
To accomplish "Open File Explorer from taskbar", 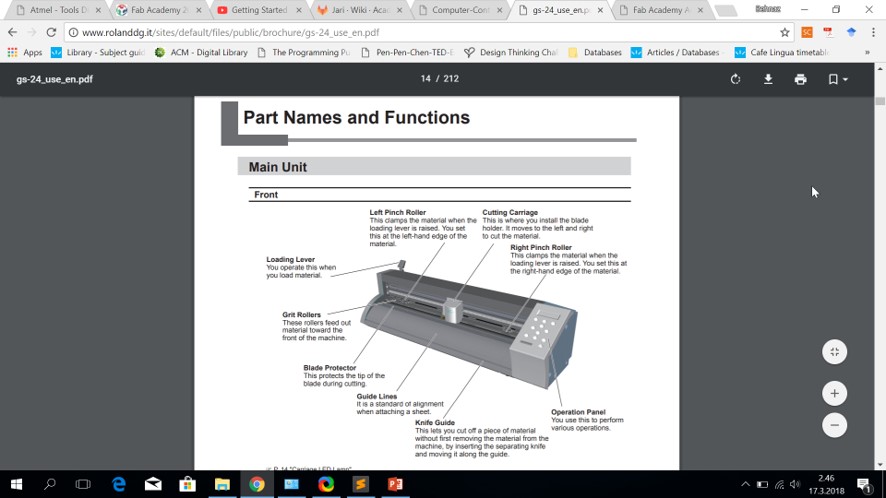I will tap(222, 484).
